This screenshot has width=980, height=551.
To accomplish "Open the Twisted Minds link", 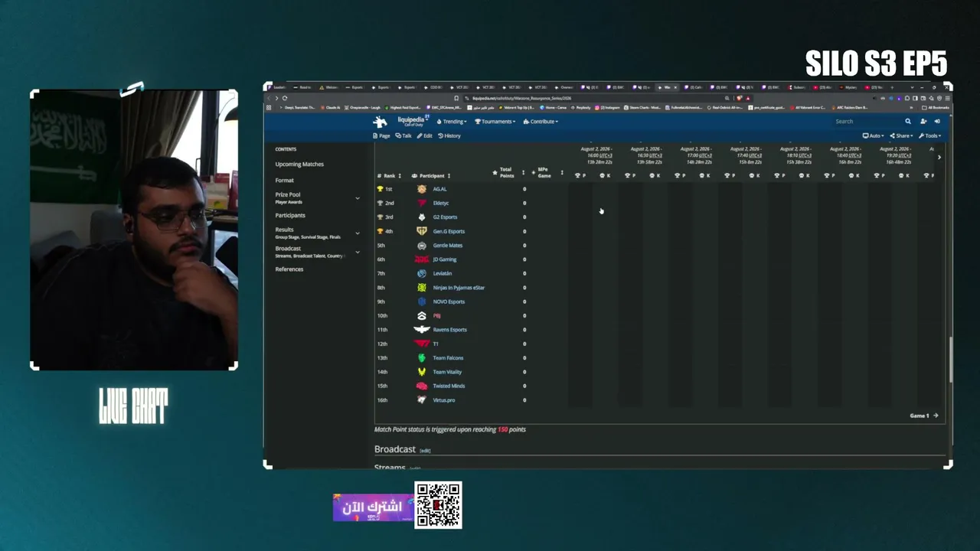I will (449, 386).
